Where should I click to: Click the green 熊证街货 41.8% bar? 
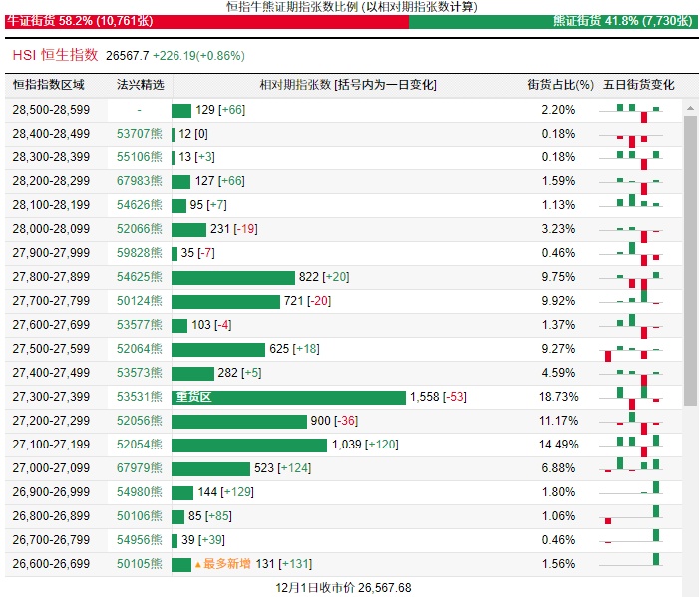(552, 20)
